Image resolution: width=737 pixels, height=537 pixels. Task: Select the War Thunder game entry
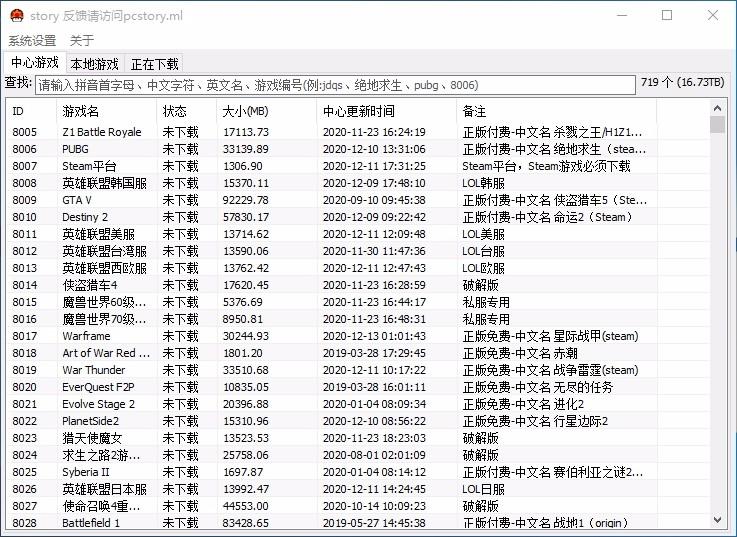[94, 370]
